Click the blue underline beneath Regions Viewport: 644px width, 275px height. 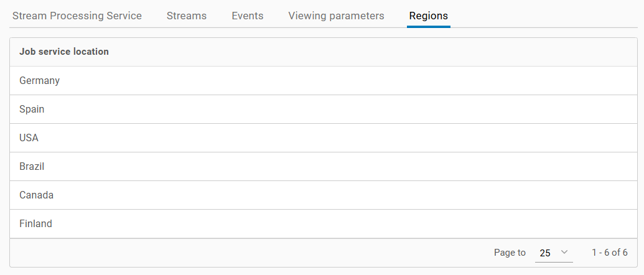pos(429,27)
